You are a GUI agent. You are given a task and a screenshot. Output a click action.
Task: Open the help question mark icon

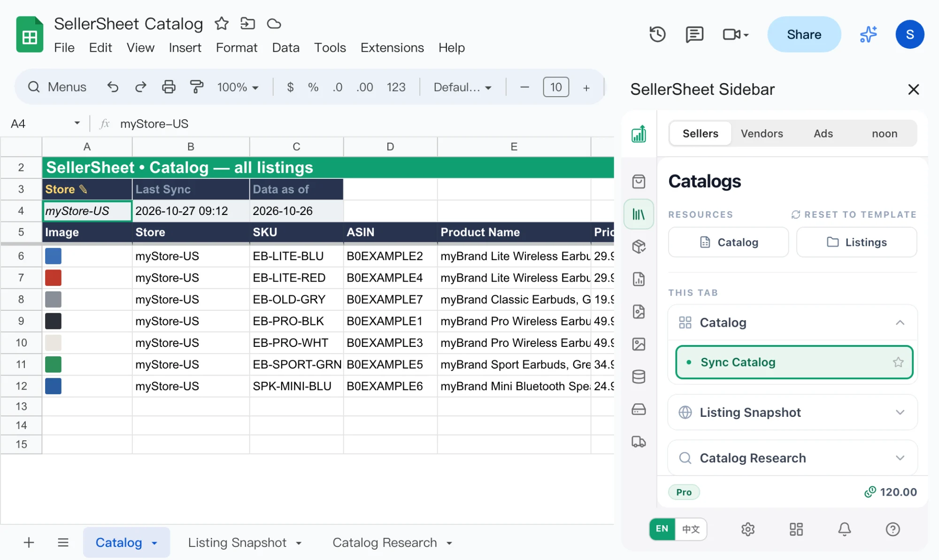click(x=893, y=529)
